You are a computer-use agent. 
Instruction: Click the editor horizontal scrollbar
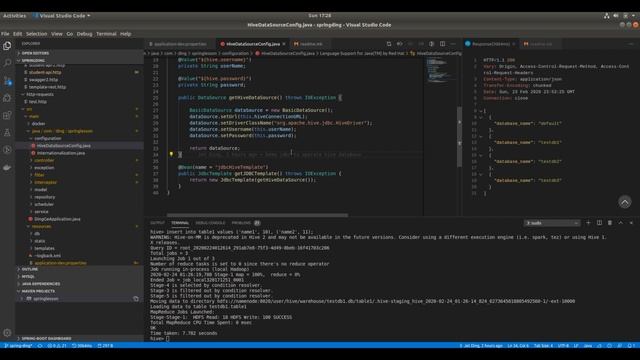257,215
